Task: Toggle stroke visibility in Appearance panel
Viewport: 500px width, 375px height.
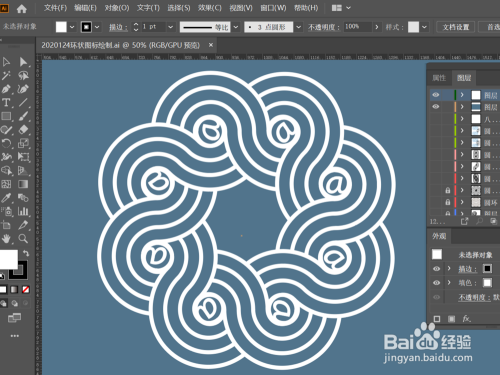Action: pyautogui.click(x=436, y=269)
